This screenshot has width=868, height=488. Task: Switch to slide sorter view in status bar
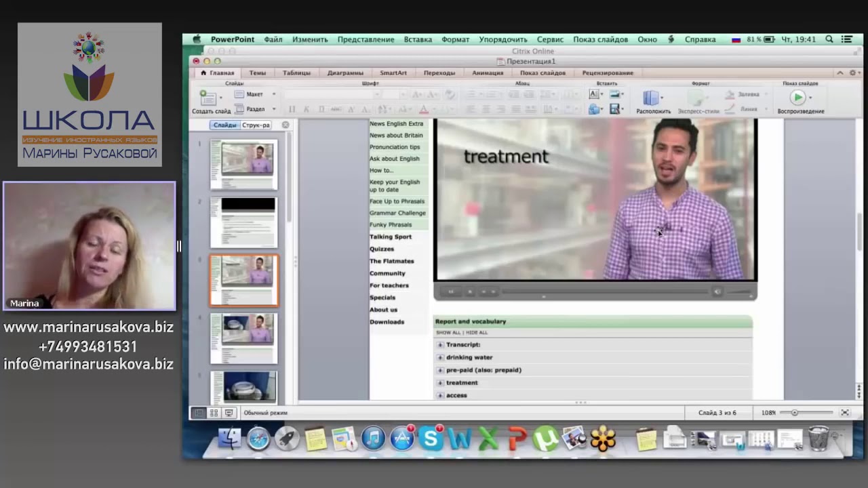(x=214, y=412)
